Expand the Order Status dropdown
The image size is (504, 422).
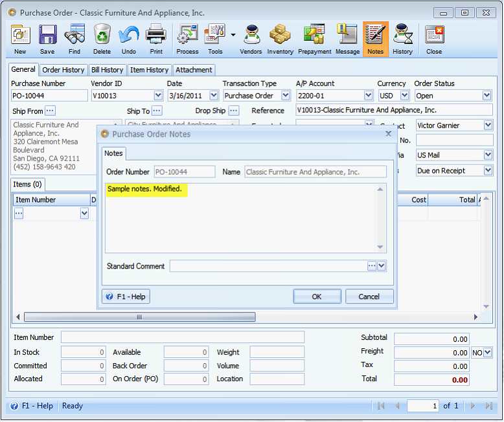[487, 95]
